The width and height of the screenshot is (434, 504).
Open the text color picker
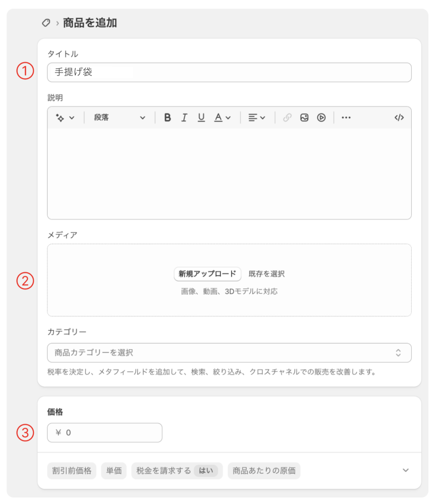(x=222, y=117)
